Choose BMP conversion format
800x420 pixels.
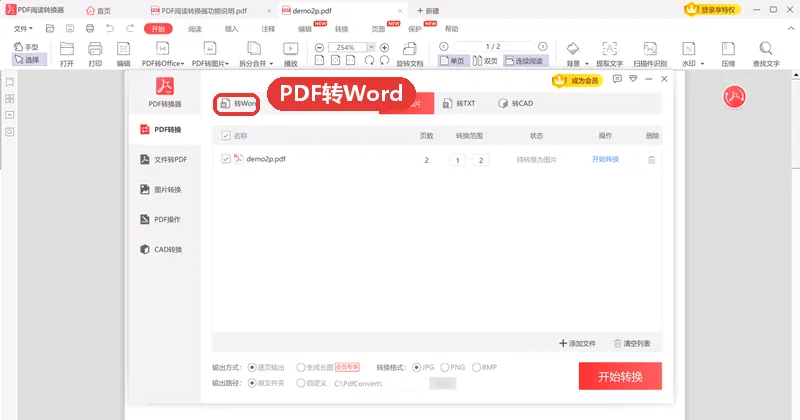click(x=477, y=367)
